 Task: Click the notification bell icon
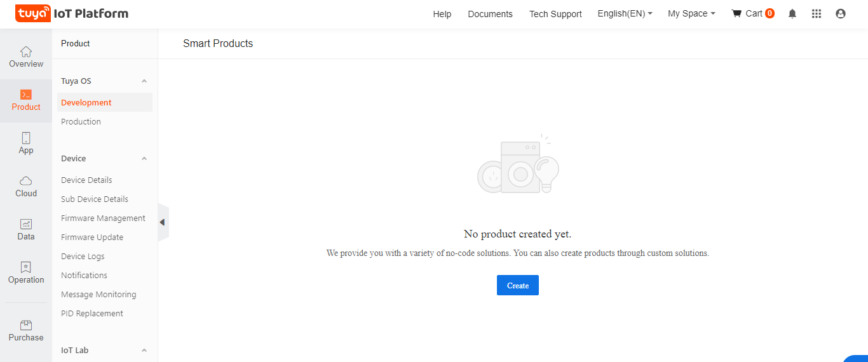[792, 14]
